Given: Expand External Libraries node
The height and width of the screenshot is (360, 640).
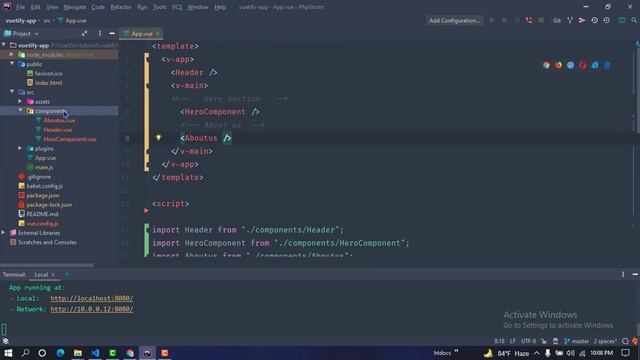Looking at the screenshot, I should click(x=4, y=233).
